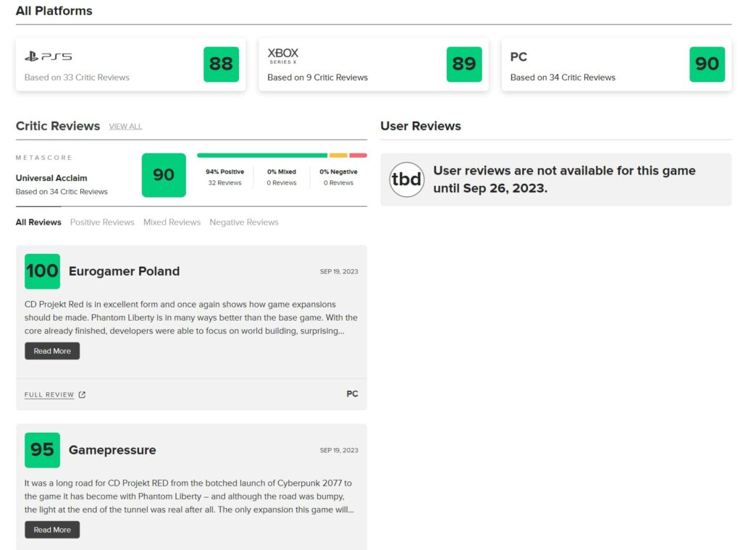Click PC platform tag in Eurogamer review
This screenshot has width=756, height=550.
click(x=353, y=394)
